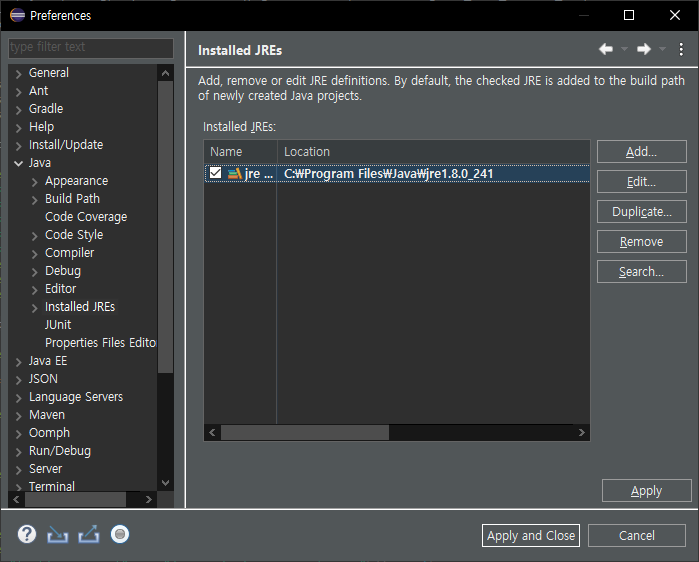Select the jre1.8.0_241 location cell
699x562 pixels.
click(x=388, y=173)
